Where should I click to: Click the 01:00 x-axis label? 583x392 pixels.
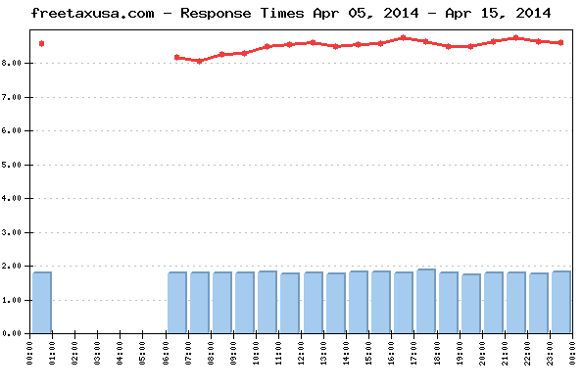[x=53, y=354]
